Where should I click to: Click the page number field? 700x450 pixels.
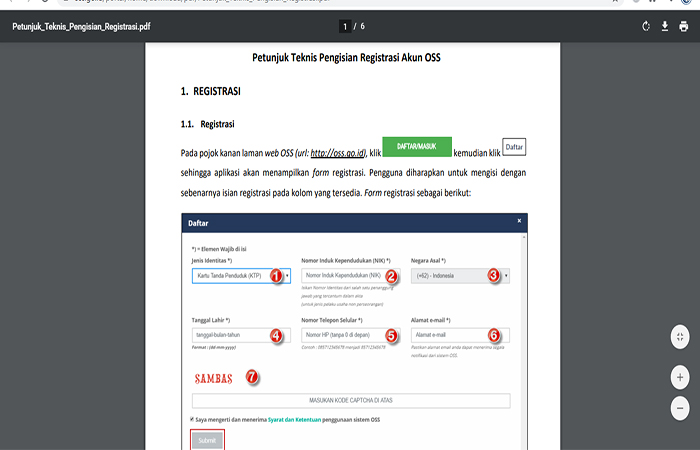343,26
